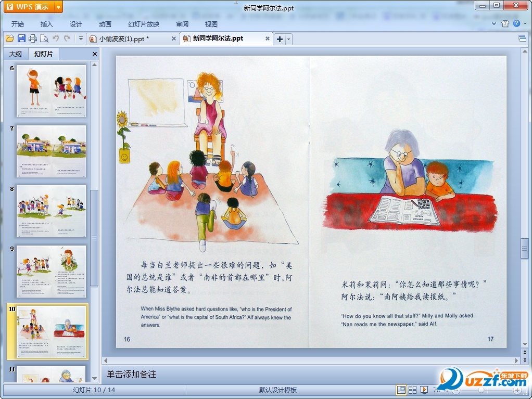Select slide 11 thumbnail
This screenshot has height=399, width=532.
52,374
